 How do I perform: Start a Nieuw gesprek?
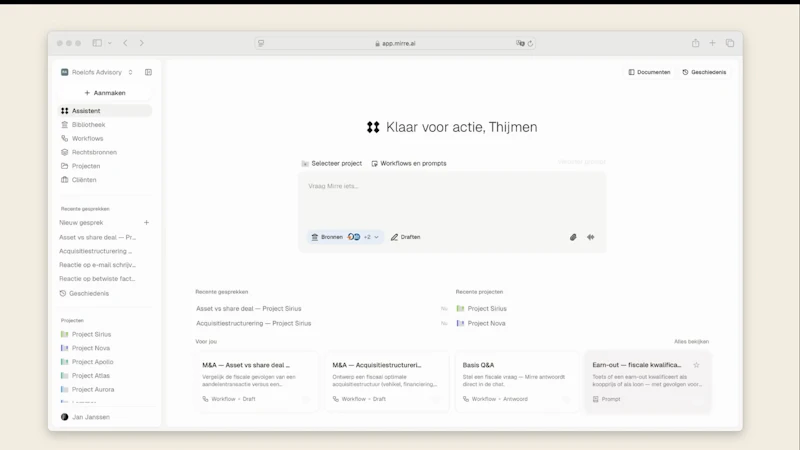81,222
